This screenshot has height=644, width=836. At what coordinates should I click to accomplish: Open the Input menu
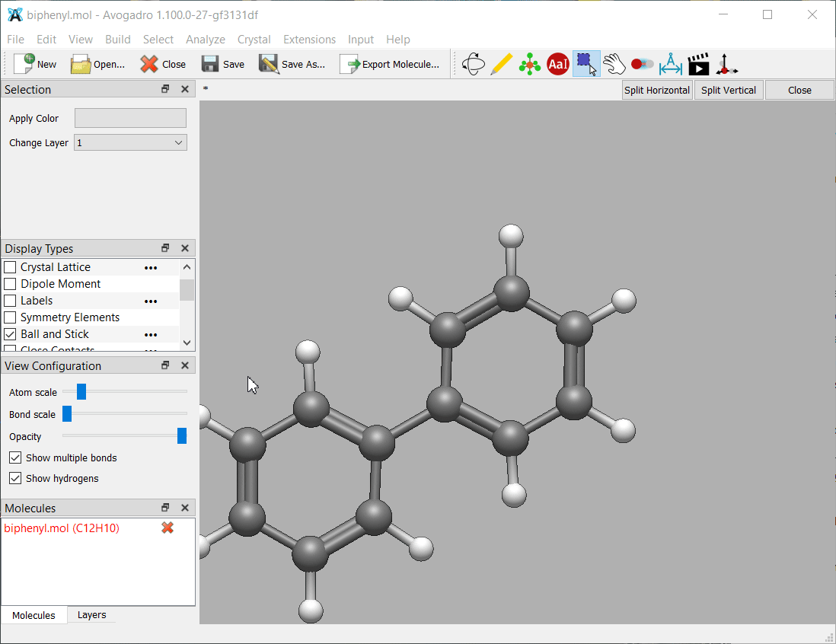[361, 40]
